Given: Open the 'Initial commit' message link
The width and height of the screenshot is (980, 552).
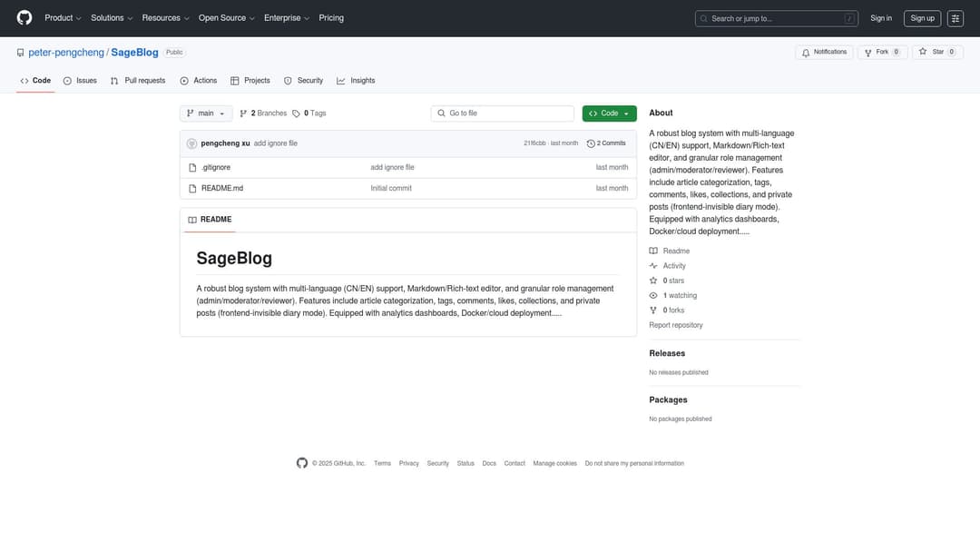Looking at the screenshot, I should click(x=391, y=188).
